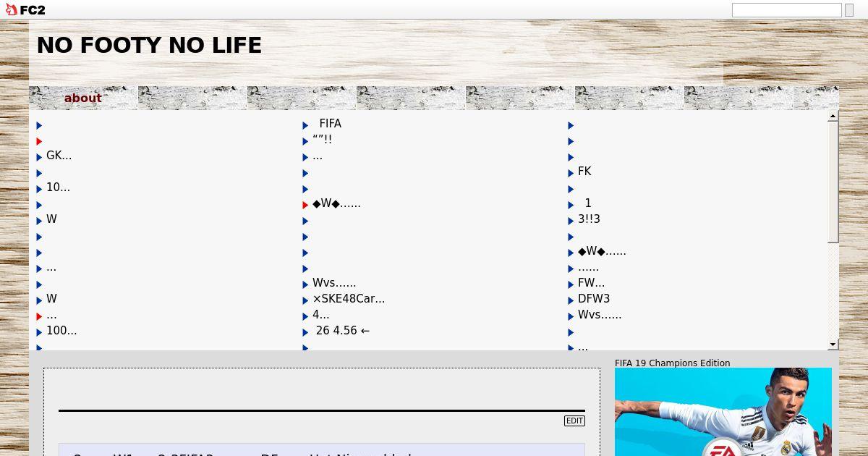Click the blue arrow beside DFW3
Screen dimensions: 868x456
pyautogui.click(x=571, y=300)
